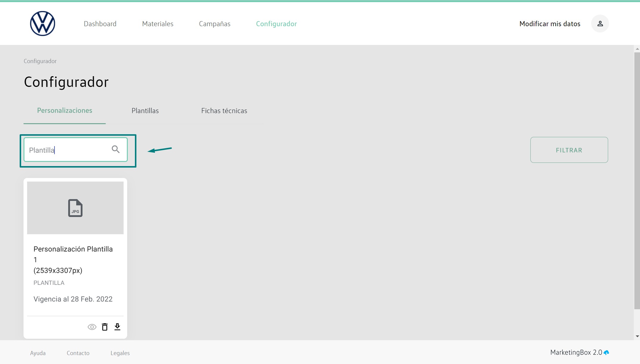The image size is (640, 364).
Task: Select the Personalizaciones tab
Action: click(x=65, y=110)
